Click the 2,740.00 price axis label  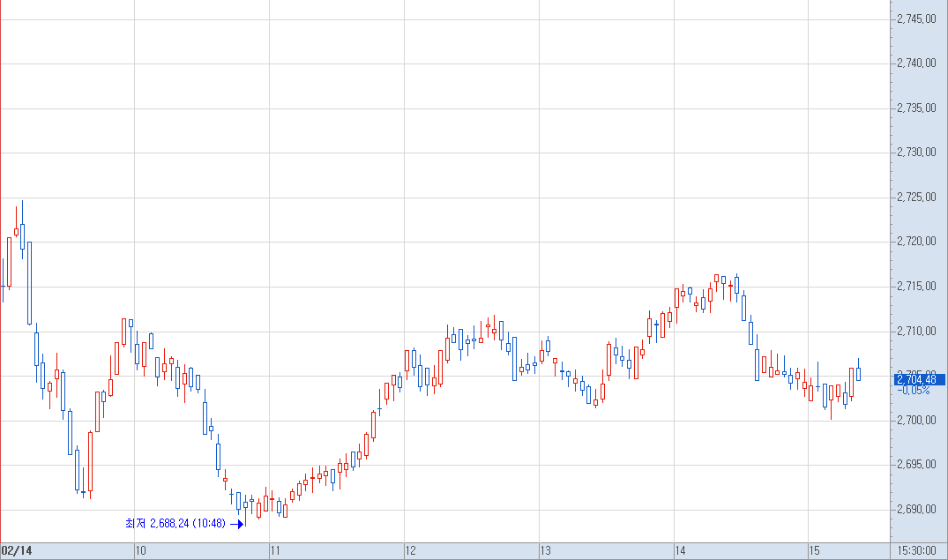tap(916, 63)
